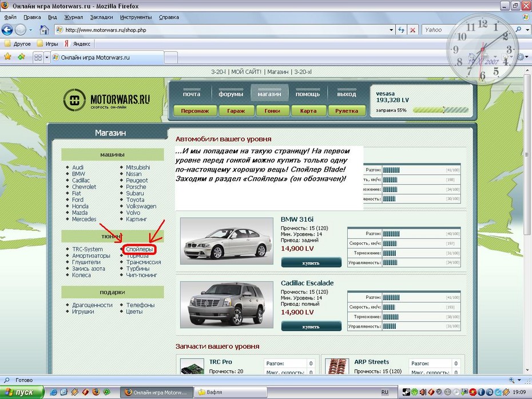Viewport: 532px width, 399px height.
Task: Click the search magnifier icon in toolbar
Action: pos(518,30)
